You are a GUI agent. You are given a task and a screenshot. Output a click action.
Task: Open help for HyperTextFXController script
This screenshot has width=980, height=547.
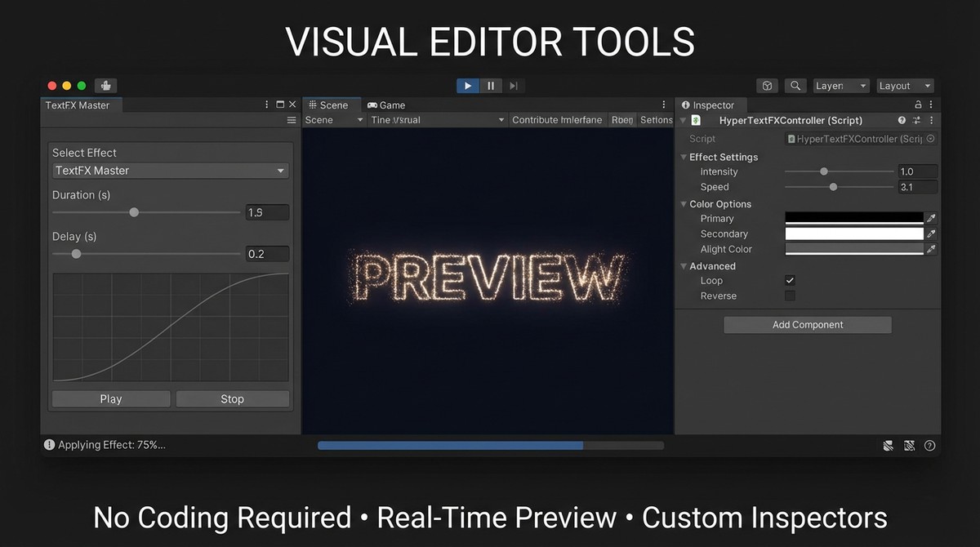pyautogui.click(x=900, y=120)
